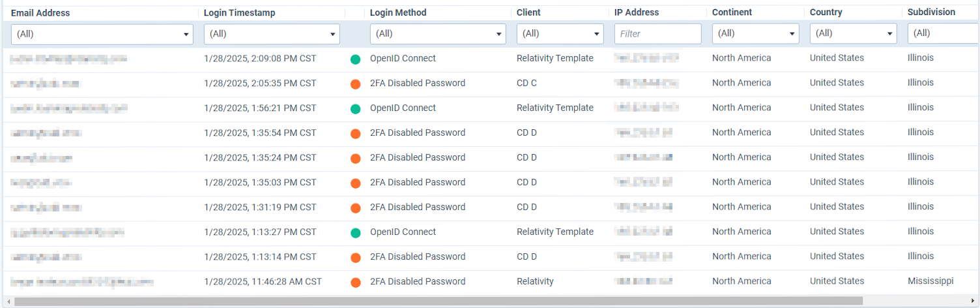Image resolution: width=980 pixels, height=308 pixels.
Task: Open the Country filter dropdown
Action: 854,34
